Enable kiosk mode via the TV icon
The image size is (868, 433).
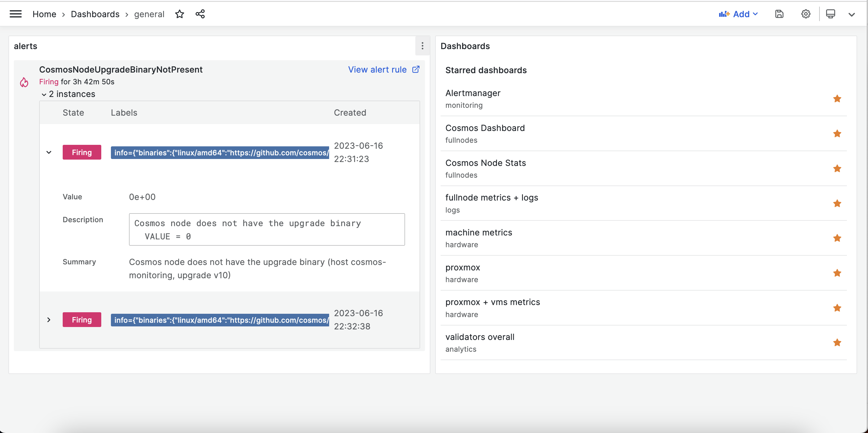[830, 14]
